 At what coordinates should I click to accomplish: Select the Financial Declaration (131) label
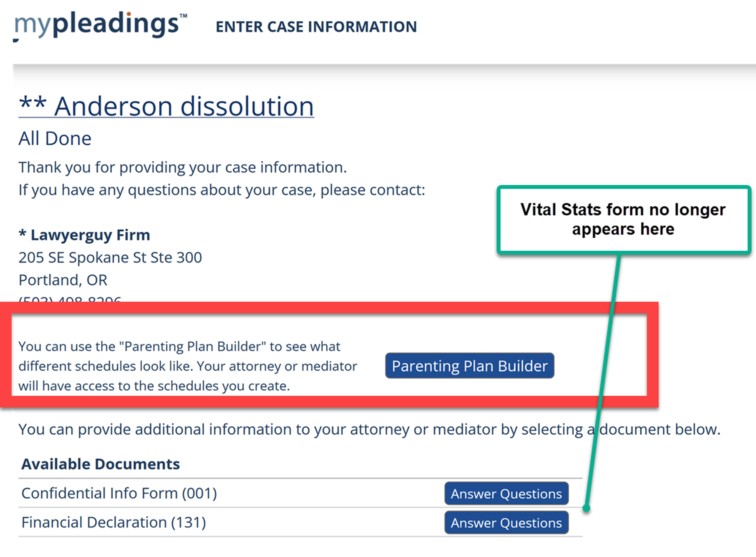[113, 523]
